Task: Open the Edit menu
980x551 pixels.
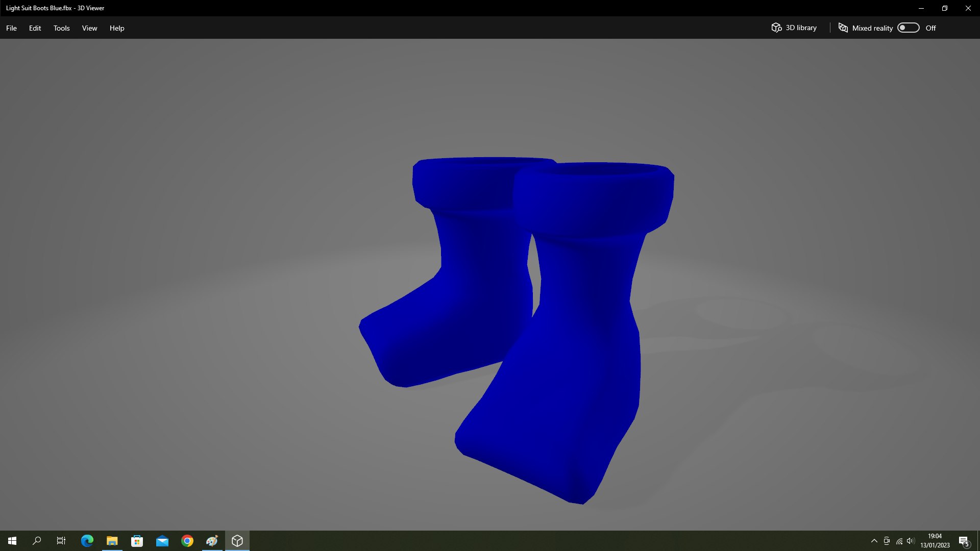Action: (x=35, y=28)
